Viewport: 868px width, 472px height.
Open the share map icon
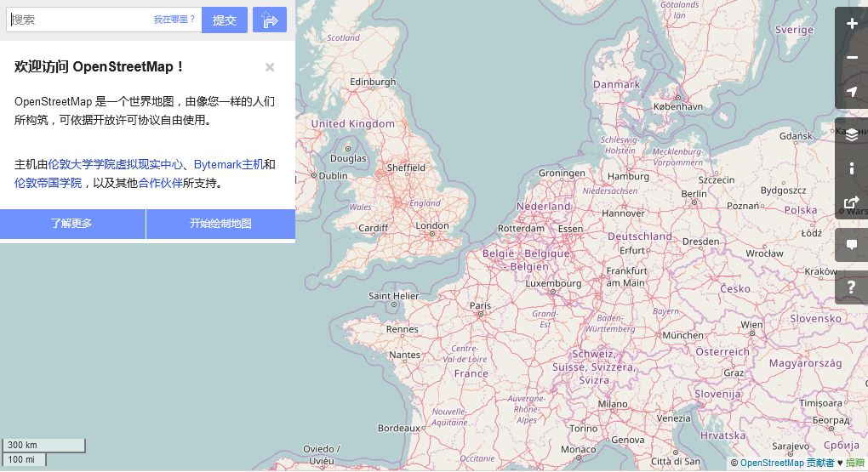[x=851, y=202]
